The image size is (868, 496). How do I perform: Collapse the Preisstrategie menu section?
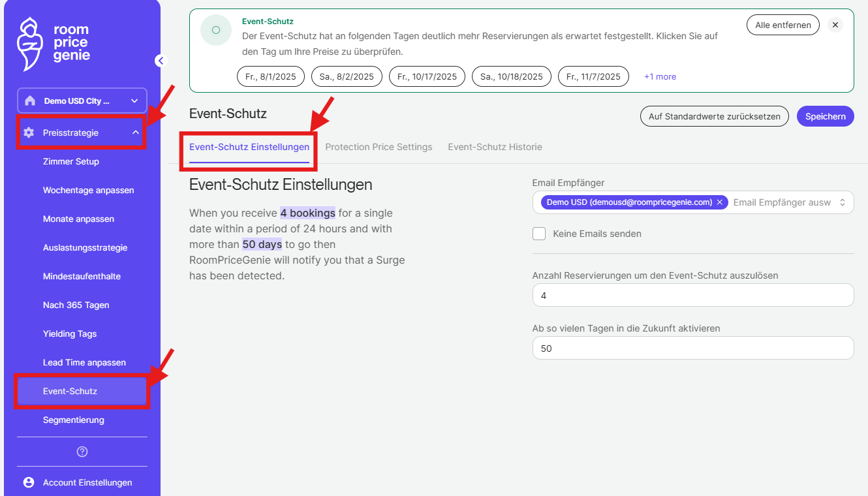point(136,132)
